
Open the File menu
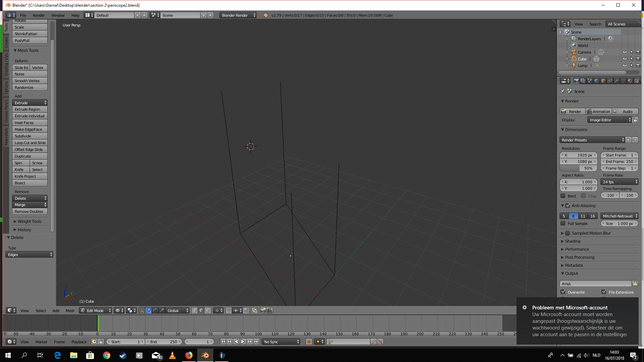(x=23, y=15)
